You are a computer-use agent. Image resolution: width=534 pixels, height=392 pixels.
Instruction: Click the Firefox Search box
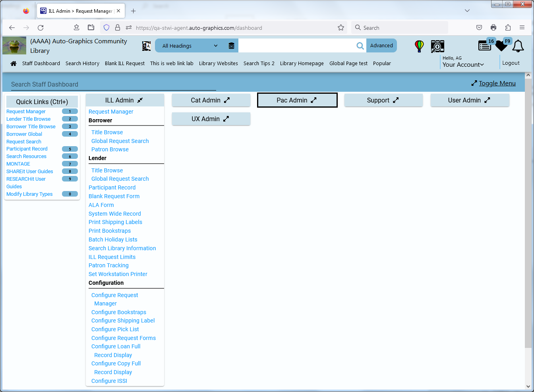(x=400, y=28)
